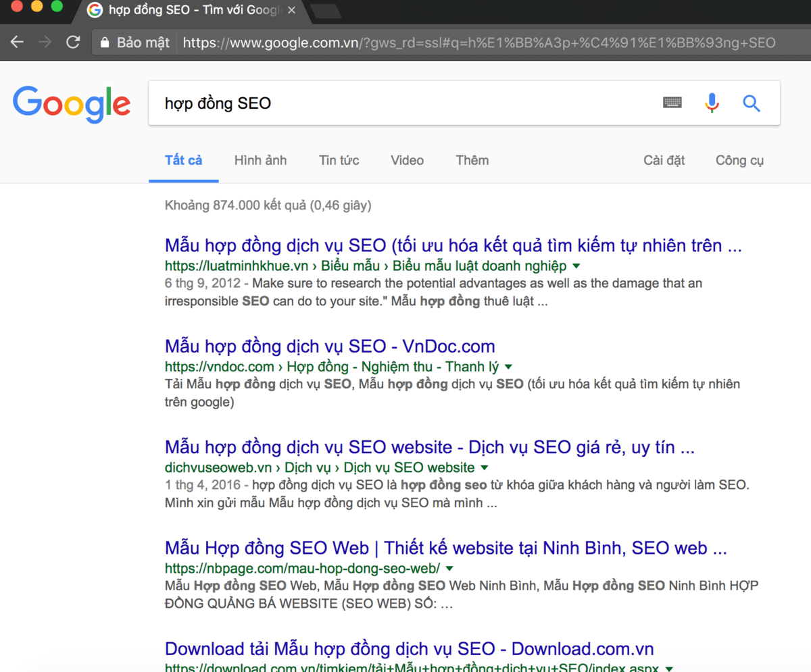811x672 pixels.
Task: Open the 'Dịch vụ SEO giá rẻ, uy tín' result
Action: pyautogui.click(x=430, y=447)
